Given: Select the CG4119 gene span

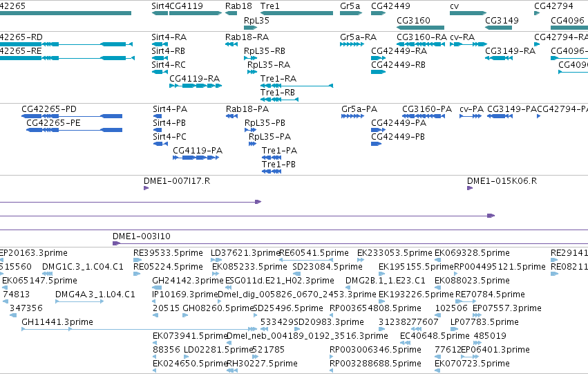Looking at the screenshot, I should point(196,13).
